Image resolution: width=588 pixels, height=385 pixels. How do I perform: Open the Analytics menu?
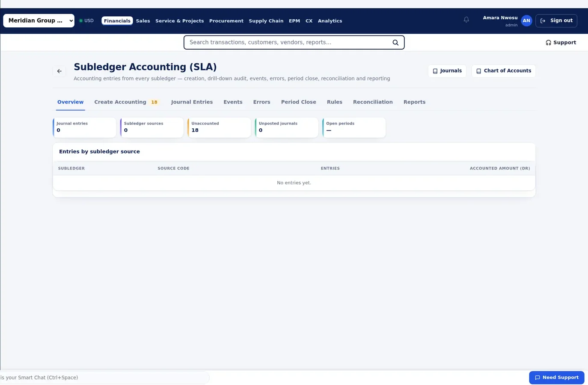[x=330, y=21]
